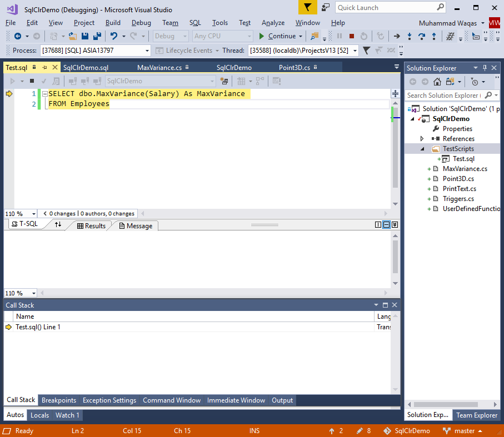The image size is (504, 437).
Task: Open the Continue button dropdown arrow
Action: tap(301, 36)
